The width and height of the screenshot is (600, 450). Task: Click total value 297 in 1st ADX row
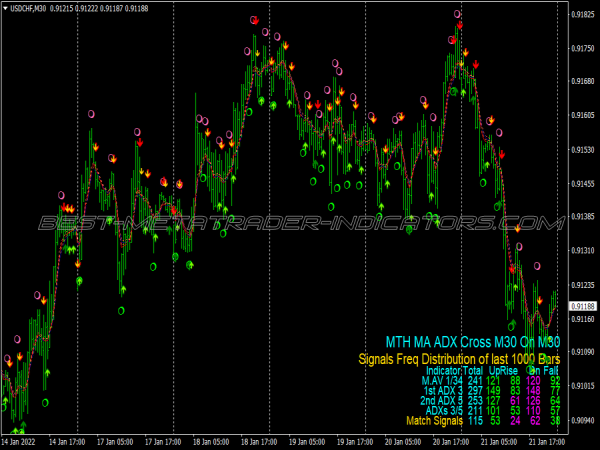coord(475,391)
